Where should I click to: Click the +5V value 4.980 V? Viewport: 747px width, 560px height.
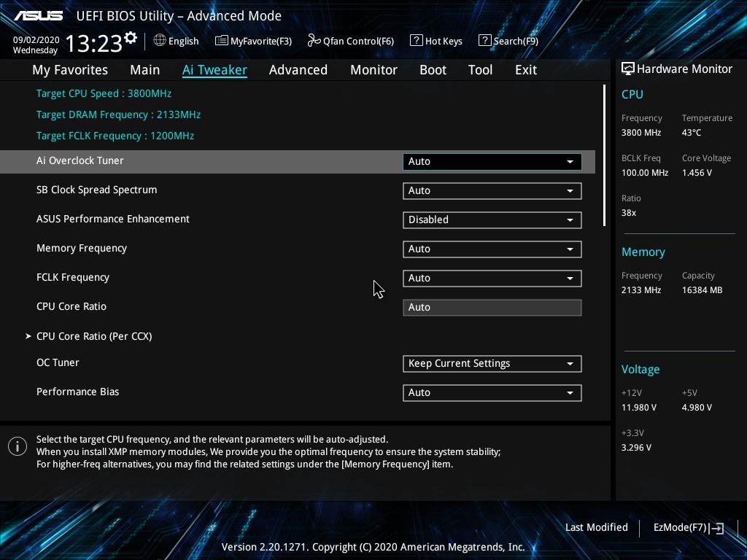pyautogui.click(x=697, y=408)
